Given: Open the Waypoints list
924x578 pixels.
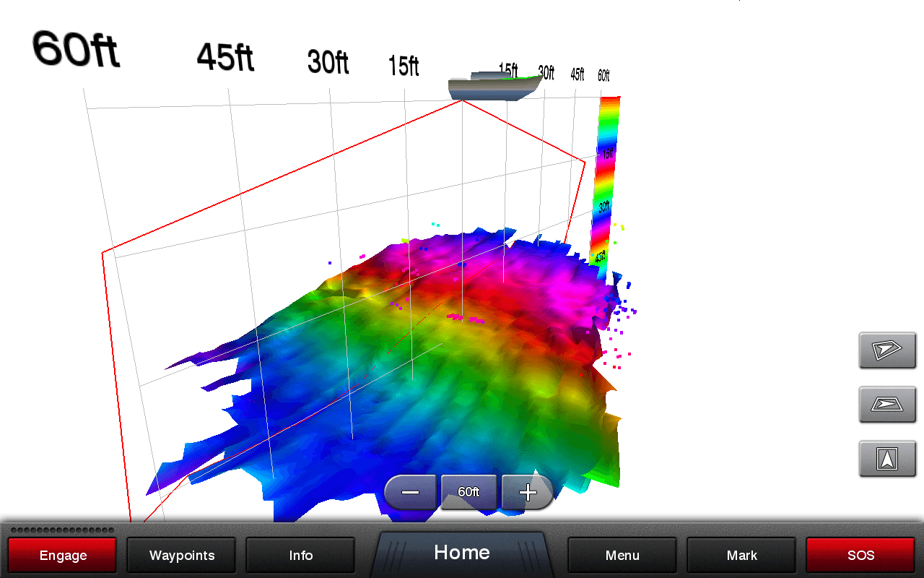Looking at the screenshot, I should [x=181, y=556].
